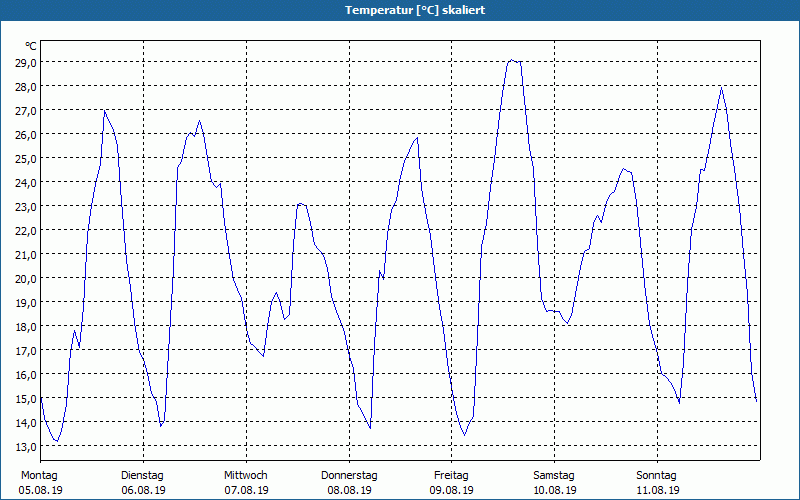Click the °C unit label

[31, 46]
